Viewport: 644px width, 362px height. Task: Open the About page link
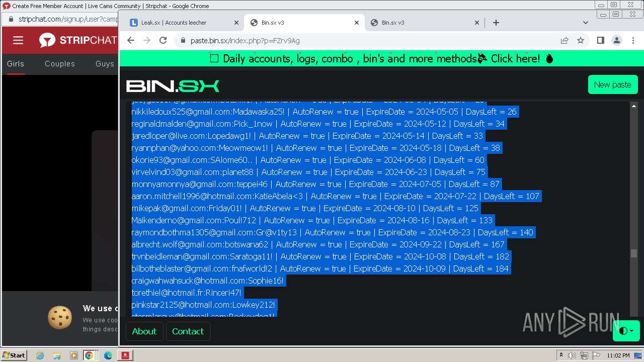[x=144, y=331]
